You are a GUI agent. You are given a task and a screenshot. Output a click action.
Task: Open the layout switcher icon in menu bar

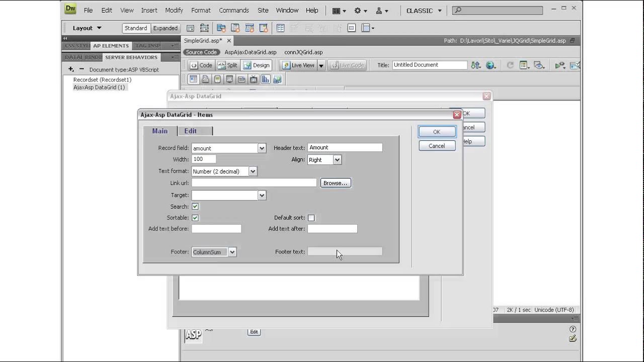[339, 10]
